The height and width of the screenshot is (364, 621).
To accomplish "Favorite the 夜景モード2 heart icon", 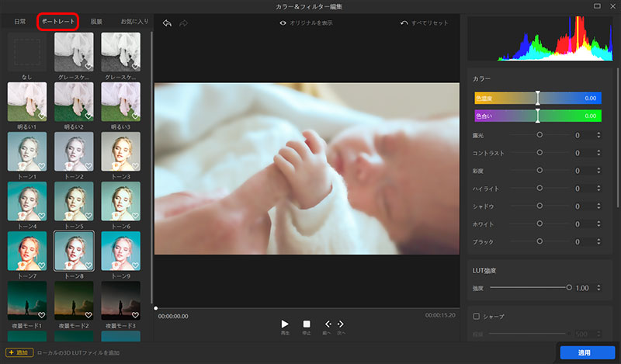I will 88,315.
